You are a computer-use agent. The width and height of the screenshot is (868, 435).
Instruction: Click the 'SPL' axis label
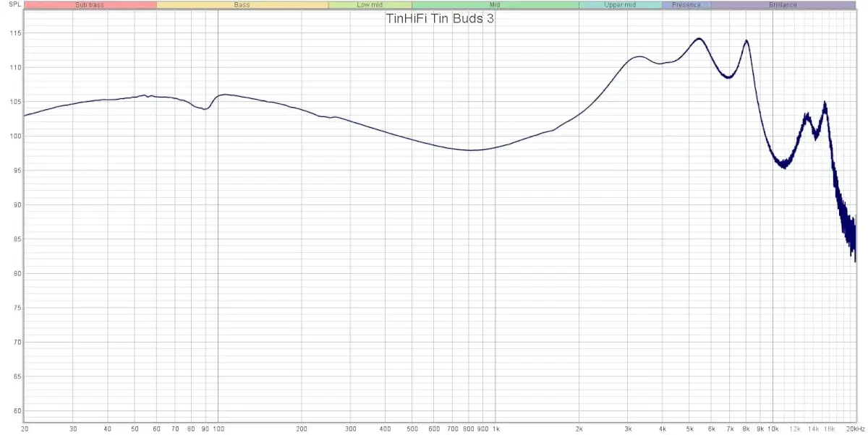coord(14,4)
